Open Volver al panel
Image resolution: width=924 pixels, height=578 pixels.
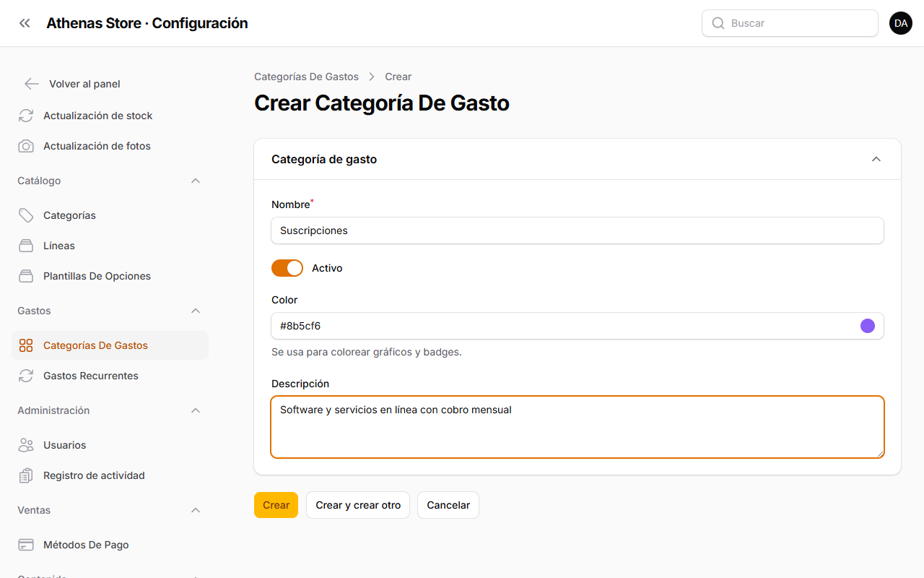(84, 84)
